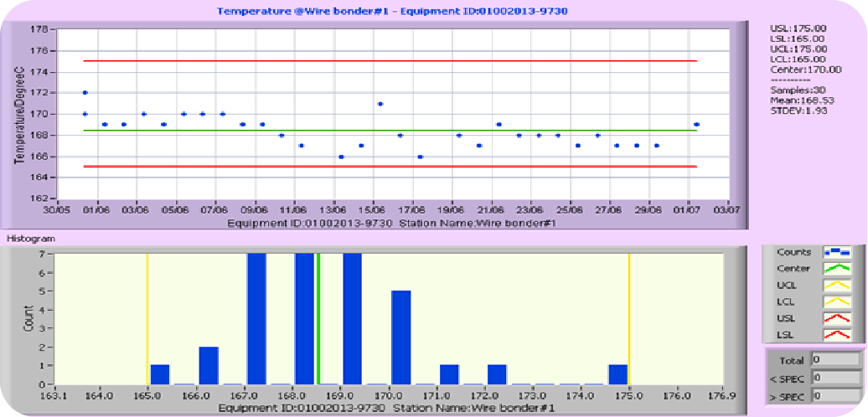Focus the > SPEC value field

coord(836,395)
